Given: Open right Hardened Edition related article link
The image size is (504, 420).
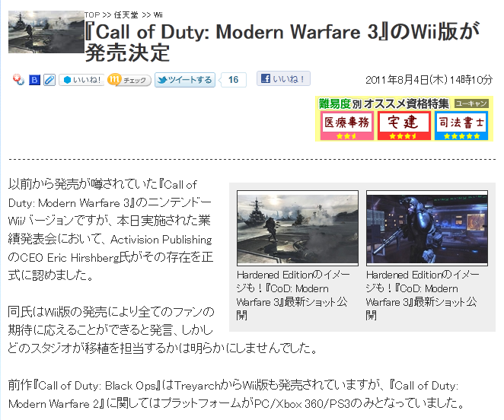Looking at the screenshot, I should 423,295.
